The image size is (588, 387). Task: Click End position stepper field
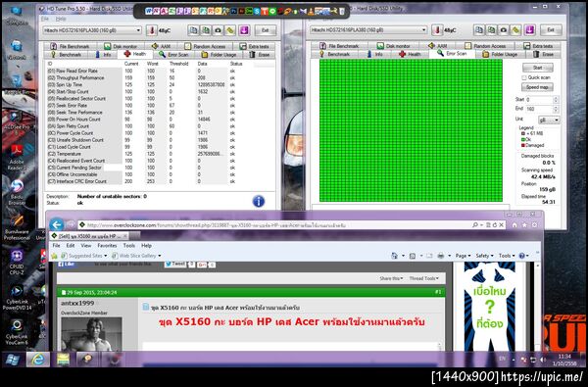542,109
